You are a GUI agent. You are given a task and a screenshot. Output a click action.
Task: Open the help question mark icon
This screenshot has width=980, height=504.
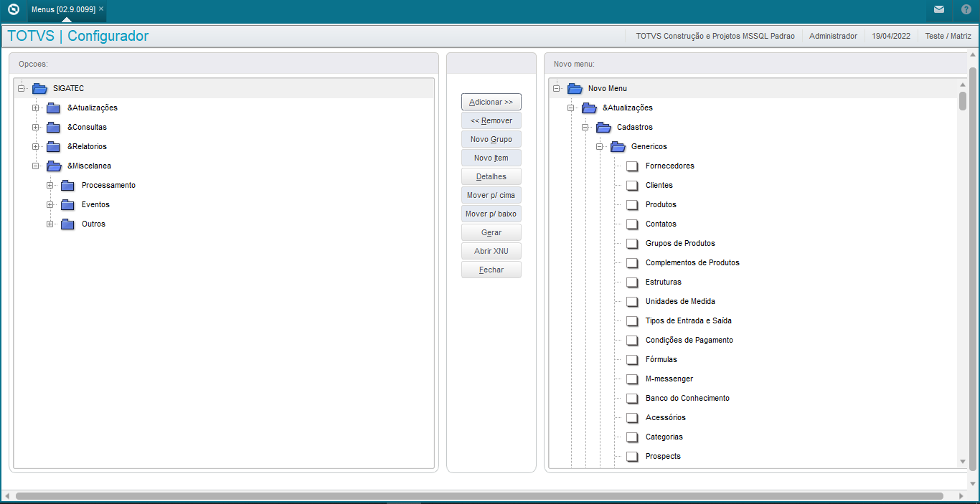click(966, 10)
